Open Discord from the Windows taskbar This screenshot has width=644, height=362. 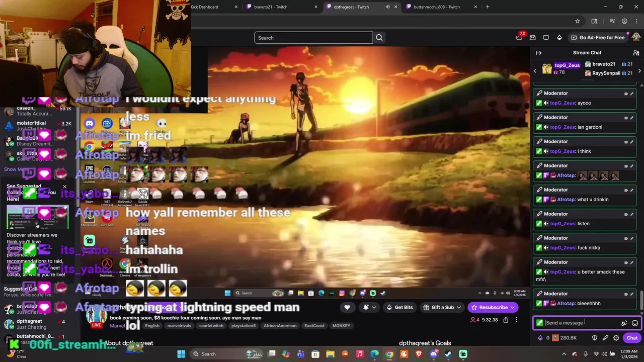(x=434, y=354)
